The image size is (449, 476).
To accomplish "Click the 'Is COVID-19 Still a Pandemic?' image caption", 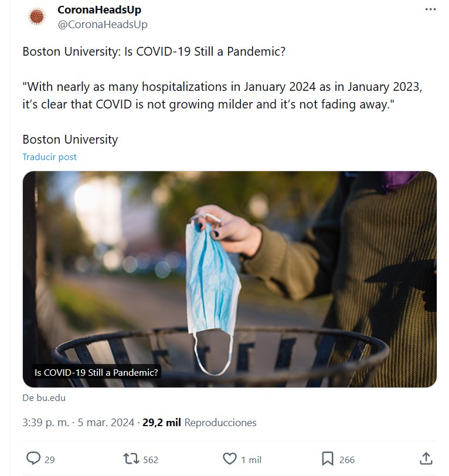I will click(97, 372).
